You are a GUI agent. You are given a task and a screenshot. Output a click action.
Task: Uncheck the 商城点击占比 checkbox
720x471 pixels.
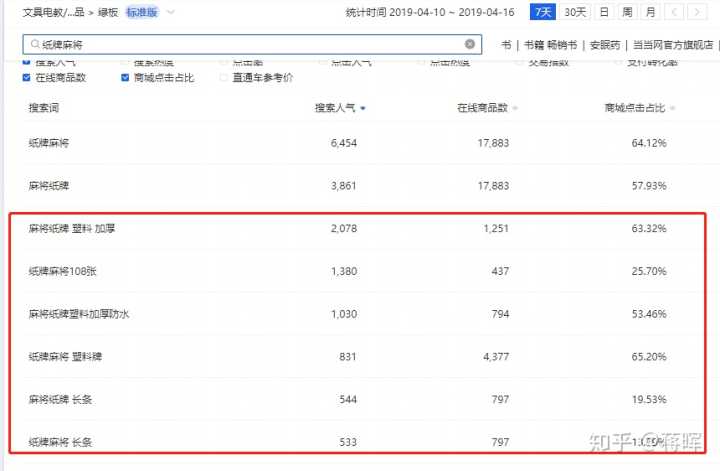[125, 77]
